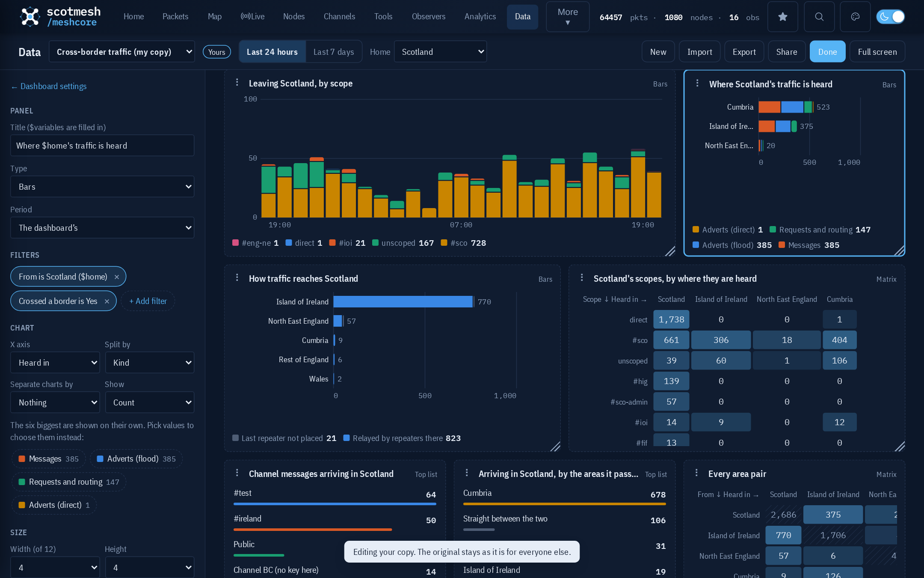Open the color theme palette icon
Image resolution: width=924 pixels, height=578 pixels.
click(x=855, y=17)
